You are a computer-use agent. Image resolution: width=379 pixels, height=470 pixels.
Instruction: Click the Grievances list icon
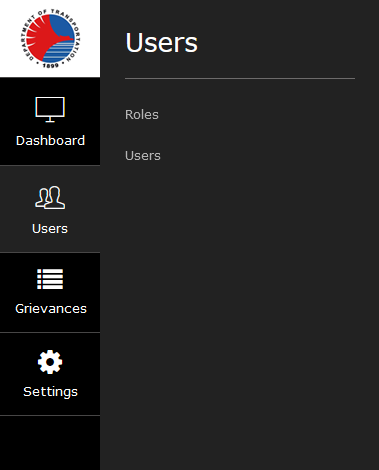click(50, 279)
